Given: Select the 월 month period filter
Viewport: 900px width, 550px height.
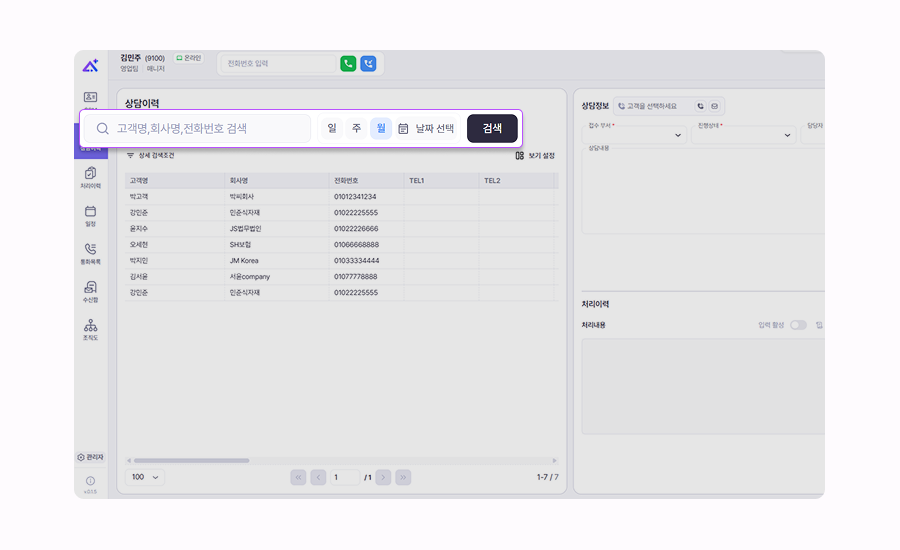Looking at the screenshot, I should coord(381,129).
